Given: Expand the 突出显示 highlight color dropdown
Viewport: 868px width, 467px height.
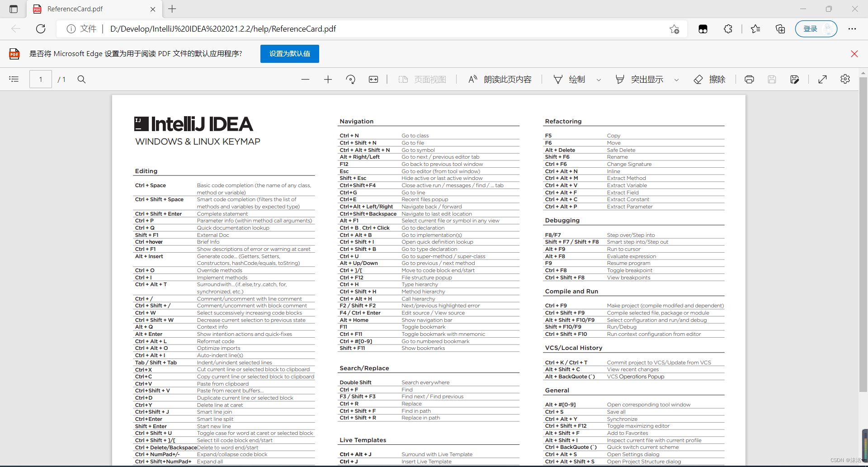Looking at the screenshot, I should tap(677, 80).
